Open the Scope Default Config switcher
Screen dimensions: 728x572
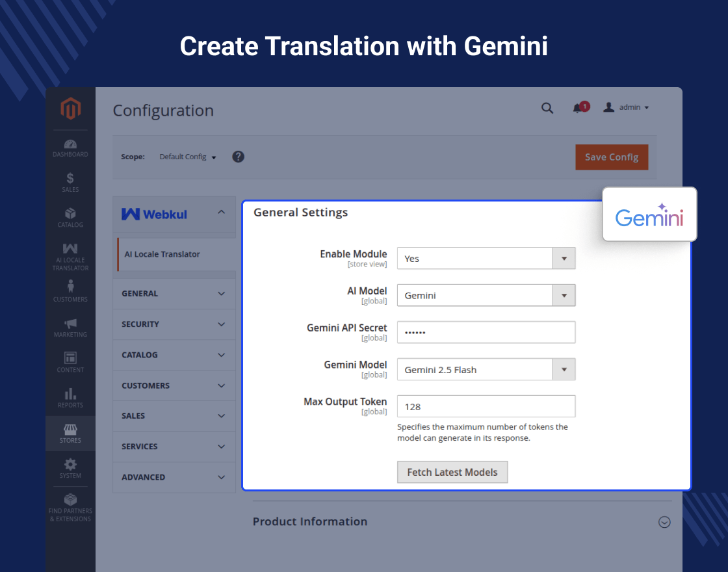point(187,157)
